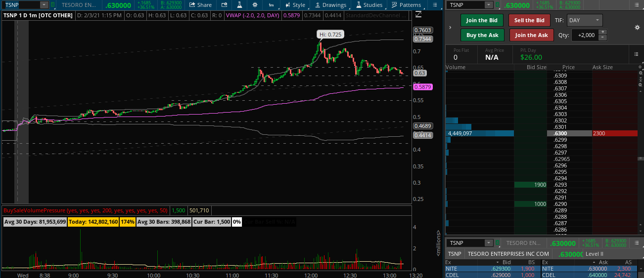
Task: Click the Cur Bar: 1,500 label
Action: pyautogui.click(x=212, y=222)
